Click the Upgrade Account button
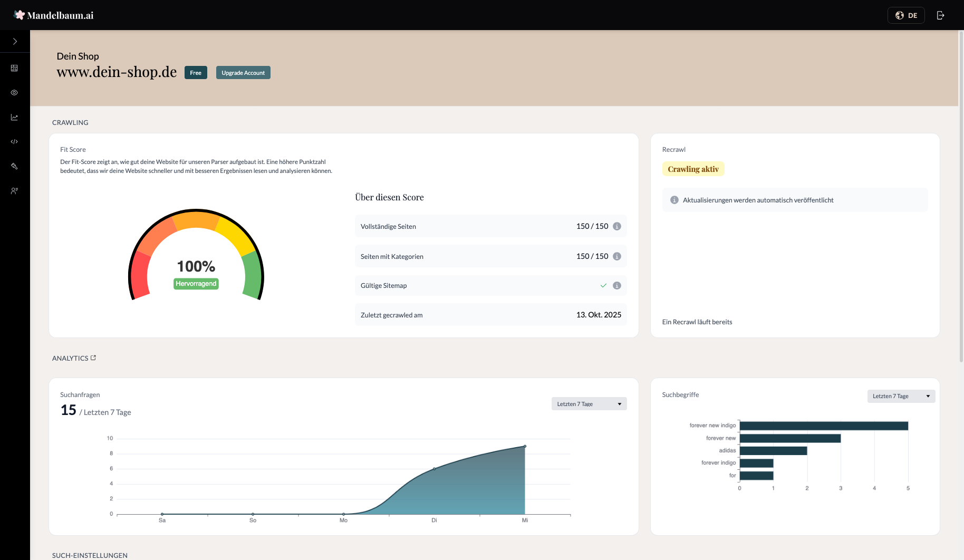This screenshot has width=964, height=560. 243,72
